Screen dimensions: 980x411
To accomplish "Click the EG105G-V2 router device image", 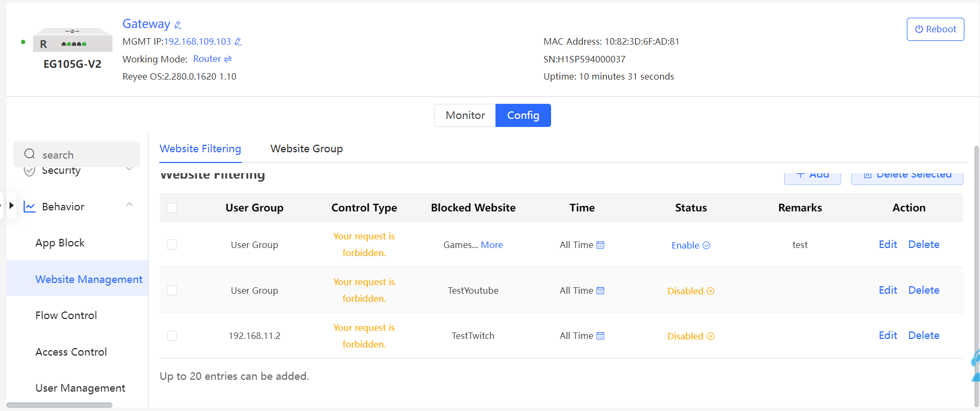I will coord(72,40).
